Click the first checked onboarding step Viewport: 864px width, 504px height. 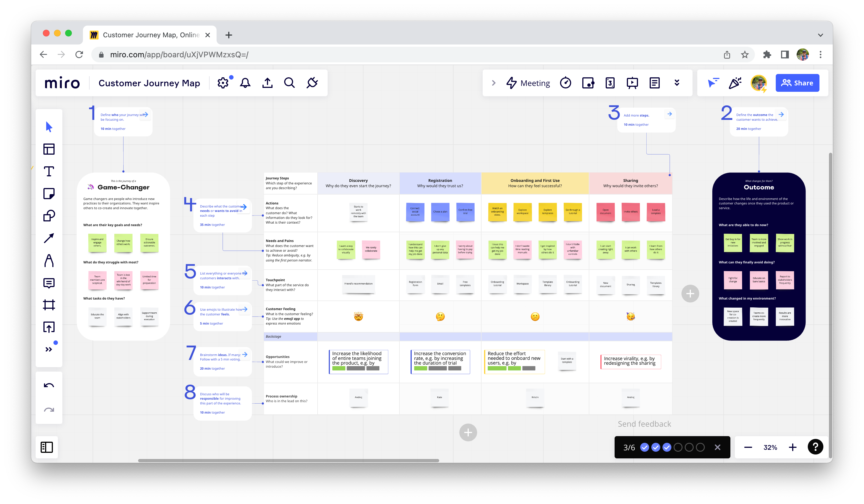pyautogui.click(x=645, y=447)
